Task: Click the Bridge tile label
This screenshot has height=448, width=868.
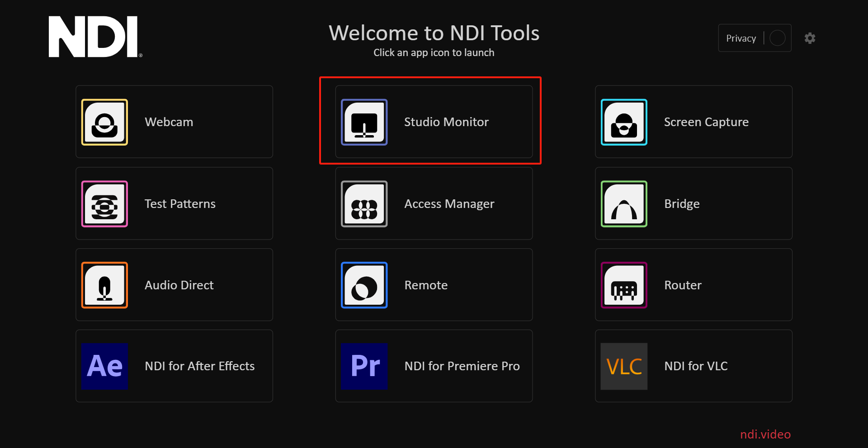Action: tap(681, 204)
